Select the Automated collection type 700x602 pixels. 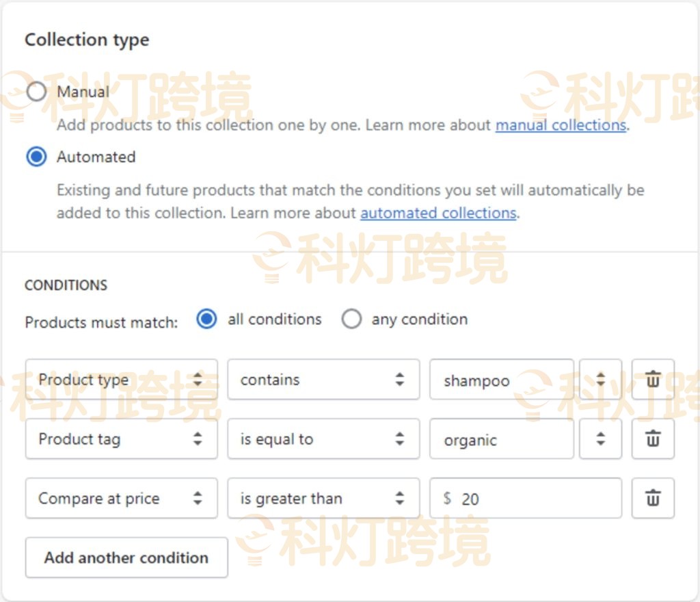click(x=37, y=157)
